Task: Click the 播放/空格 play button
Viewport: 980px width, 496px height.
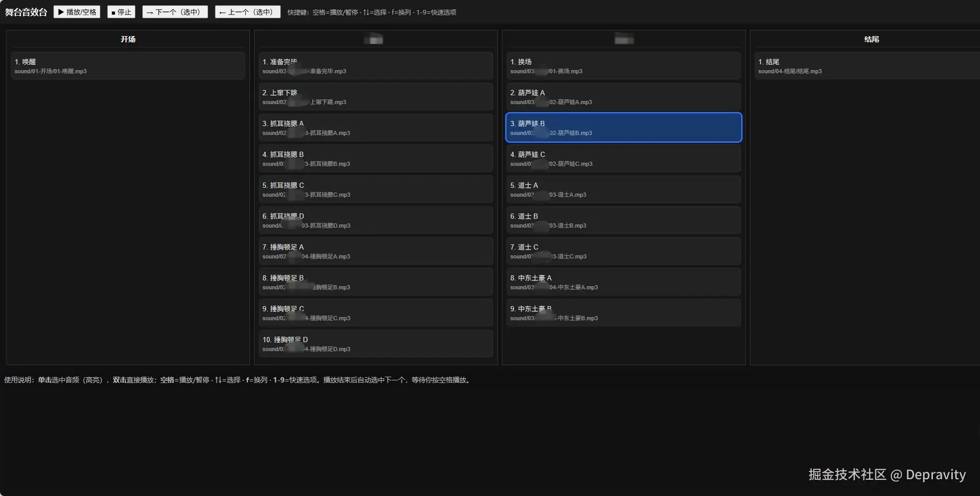Action: point(76,12)
